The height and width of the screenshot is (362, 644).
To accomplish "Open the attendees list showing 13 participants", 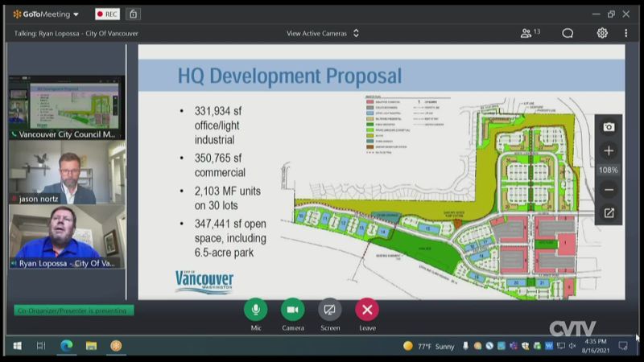I will click(x=530, y=33).
